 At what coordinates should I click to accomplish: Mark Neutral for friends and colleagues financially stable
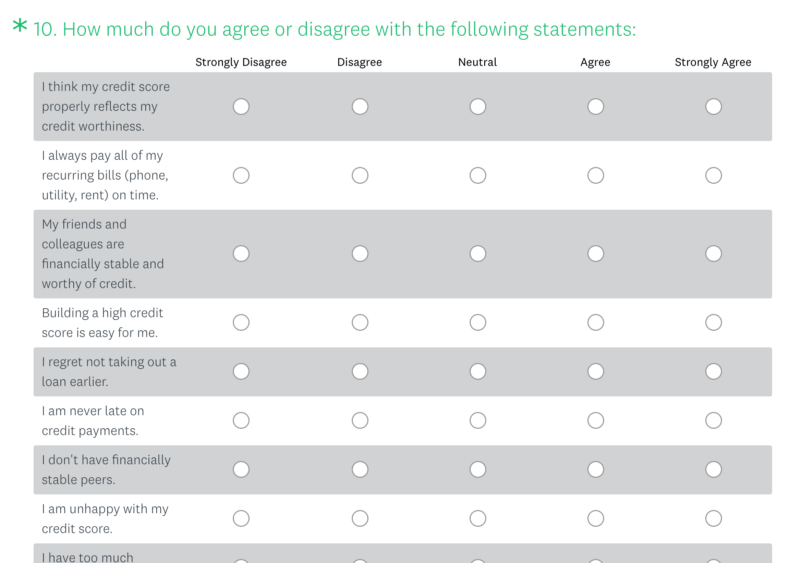478,254
